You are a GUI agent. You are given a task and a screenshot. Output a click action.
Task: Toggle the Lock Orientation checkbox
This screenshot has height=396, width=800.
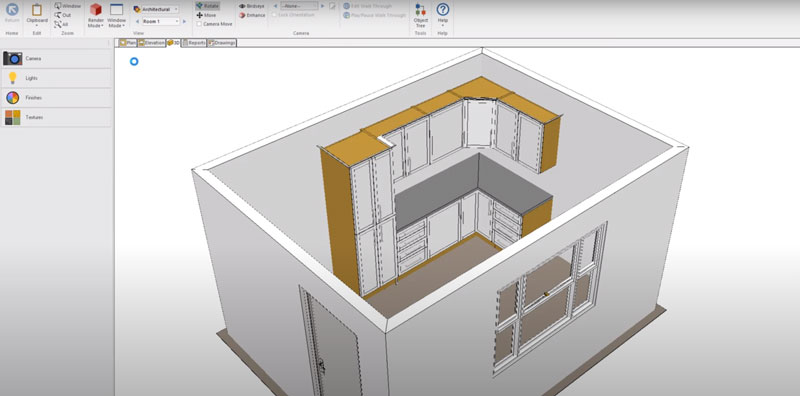pyautogui.click(x=274, y=15)
